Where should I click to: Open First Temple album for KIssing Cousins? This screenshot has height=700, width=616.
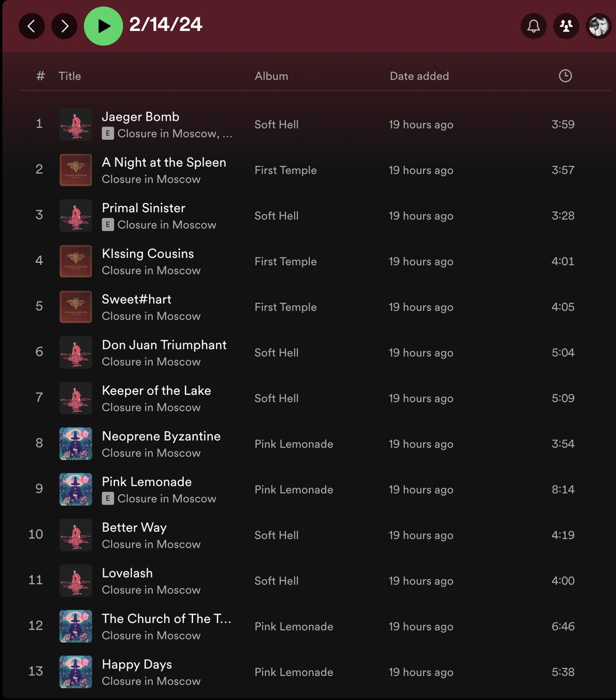pos(285,261)
